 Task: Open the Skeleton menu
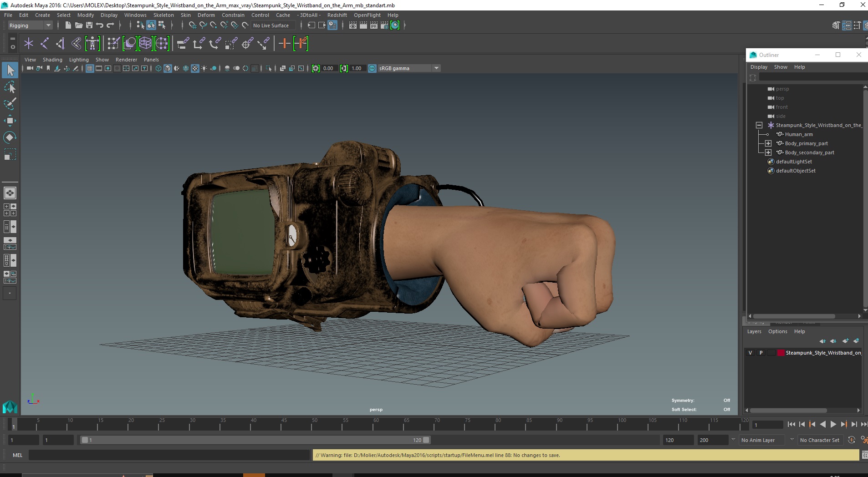click(x=163, y=15)
